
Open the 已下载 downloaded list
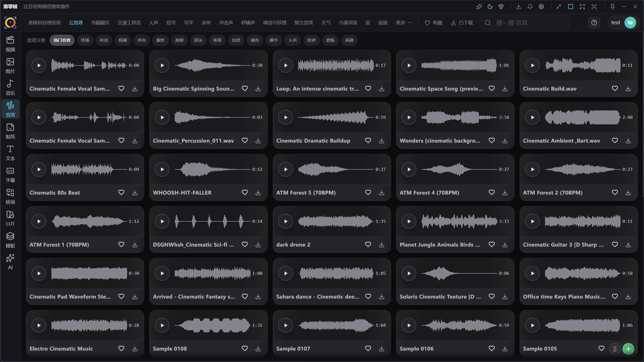click(x=462, y=23)
